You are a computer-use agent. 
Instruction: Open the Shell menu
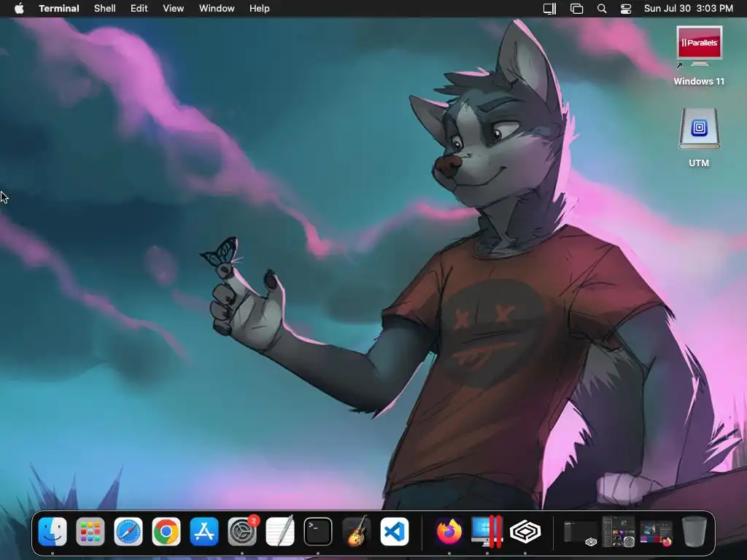[x=105, y=9]
